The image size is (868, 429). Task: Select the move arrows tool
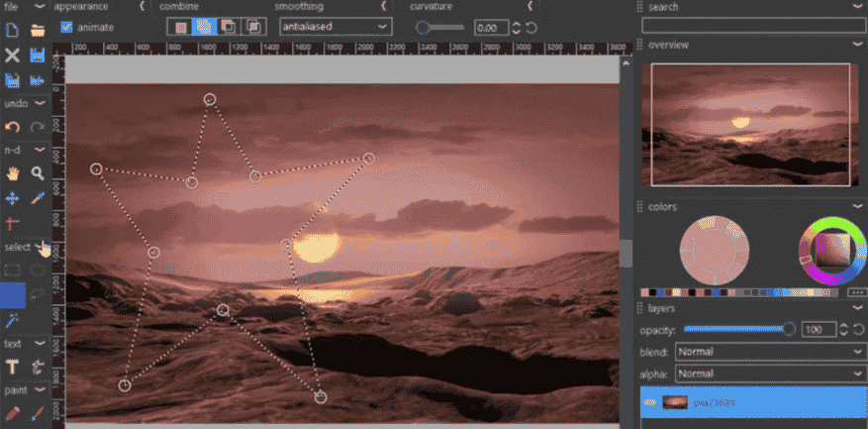click(12, 198)
